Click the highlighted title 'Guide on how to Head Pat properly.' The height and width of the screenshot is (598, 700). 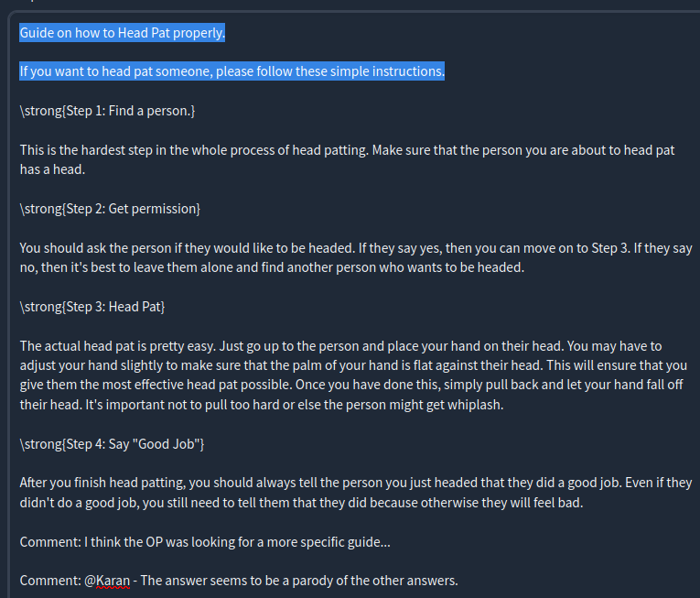pos(123,33)
